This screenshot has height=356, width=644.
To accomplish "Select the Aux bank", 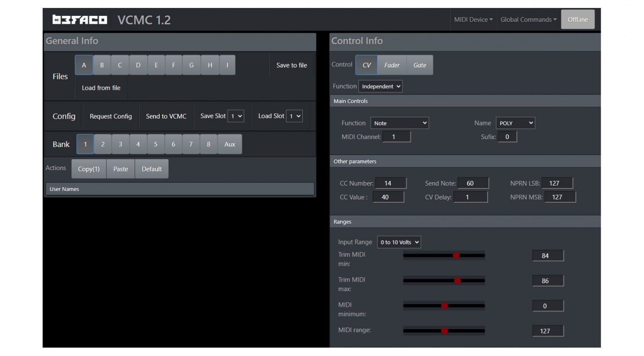I will pos(230,144).
